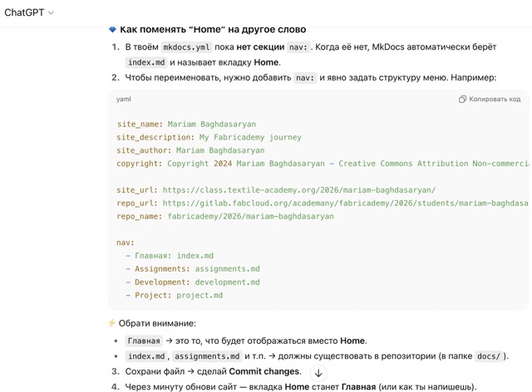Click the "Главная: index.md" nav entry in code
This screenshot has width=532, height=392.
click(x=174, y=256)
